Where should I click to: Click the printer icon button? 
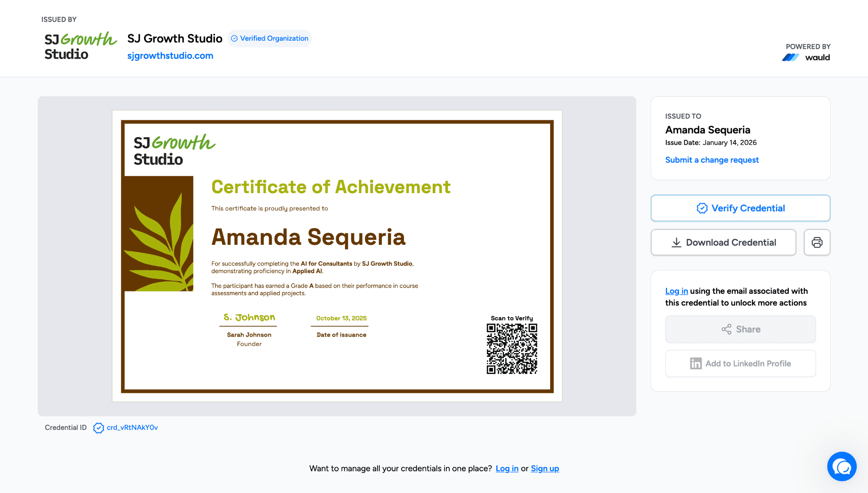point(817,242)
